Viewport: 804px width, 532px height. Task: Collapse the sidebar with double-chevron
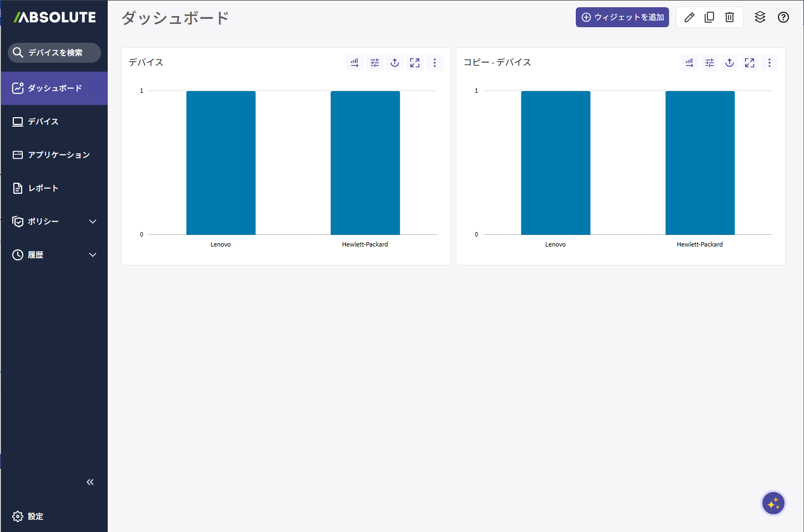tap(90, 482)
